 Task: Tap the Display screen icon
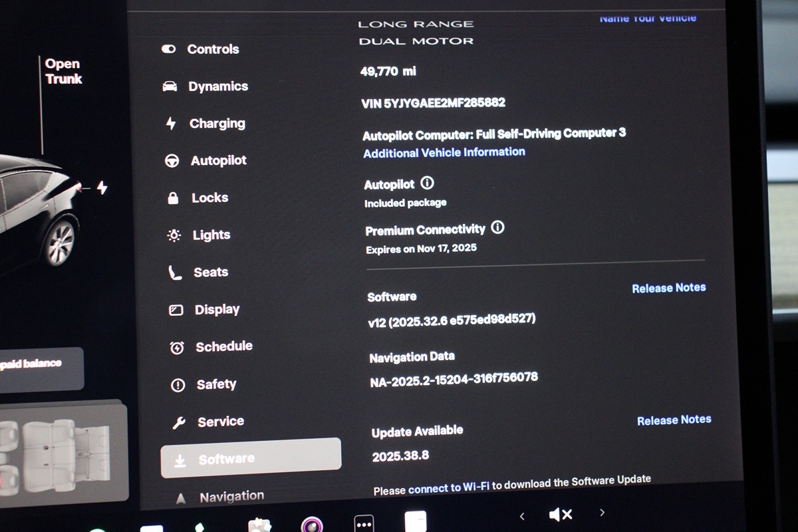(176, 310)
